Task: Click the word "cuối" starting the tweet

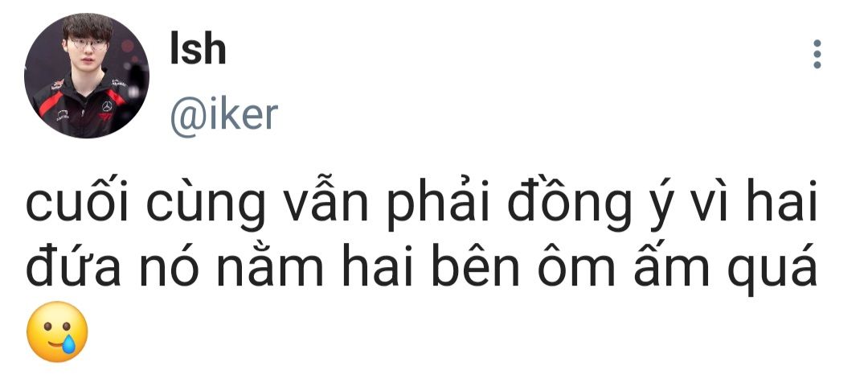Action: [77, 204]
